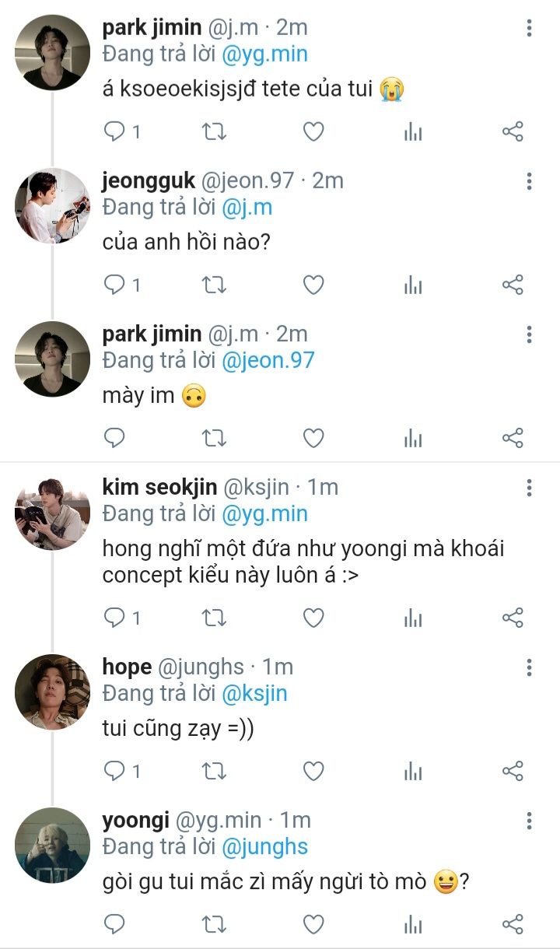Screen dimensions: 560x949
Task: Open the @ksjin mention in hope's reply
Action: point(254,694)
